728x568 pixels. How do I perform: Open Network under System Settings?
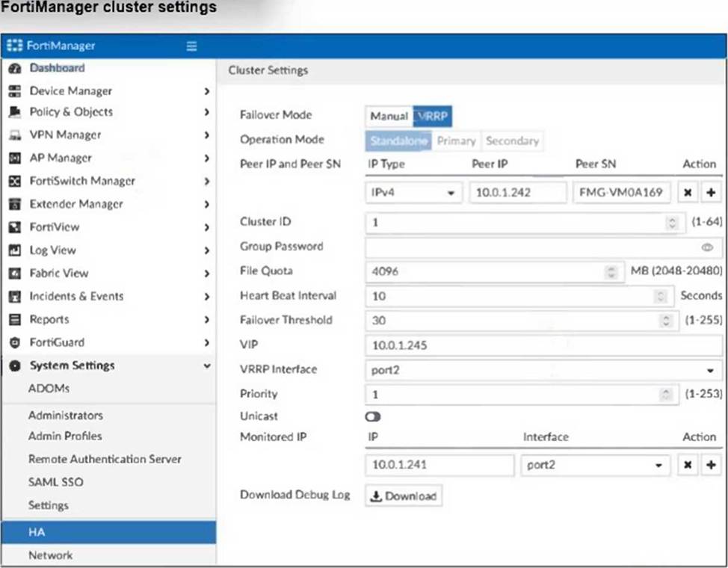[50, 555]
